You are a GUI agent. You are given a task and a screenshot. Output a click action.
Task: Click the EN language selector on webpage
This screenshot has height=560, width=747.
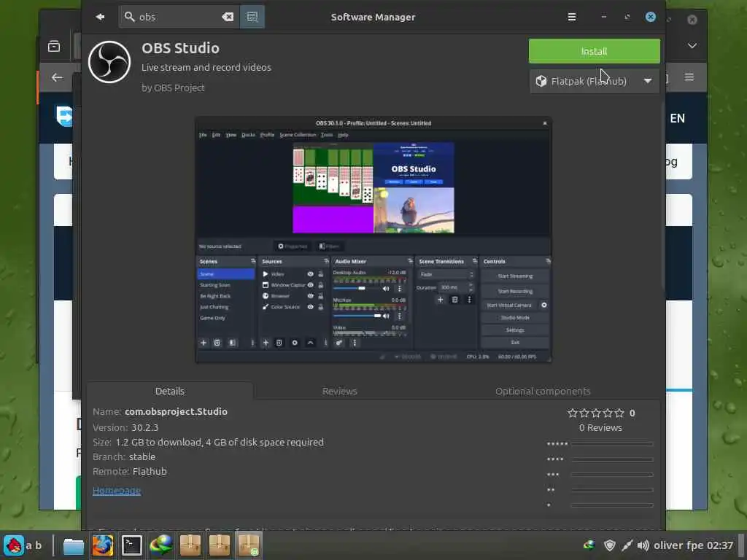[678, 118]
